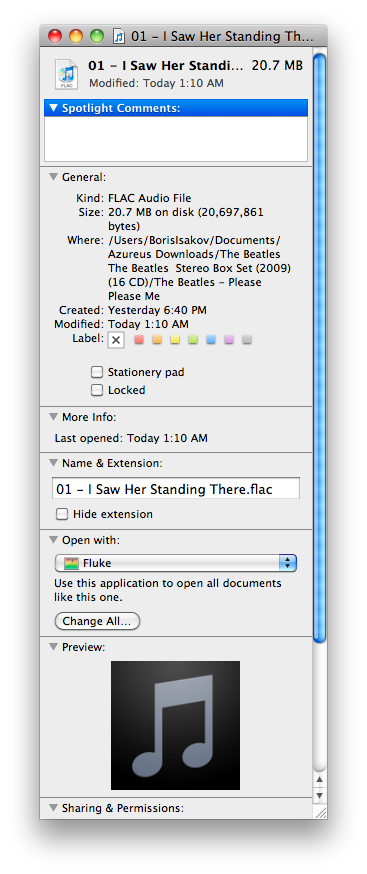Close the info window with red button

(55, 36)
